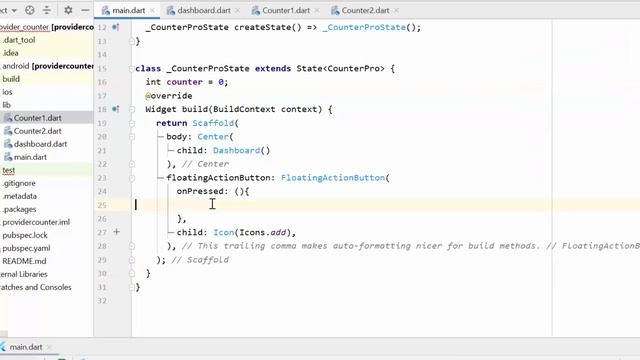Click the Dashboard() call on line 21
Screen dimensions: 640x360
tap(241, 151)
